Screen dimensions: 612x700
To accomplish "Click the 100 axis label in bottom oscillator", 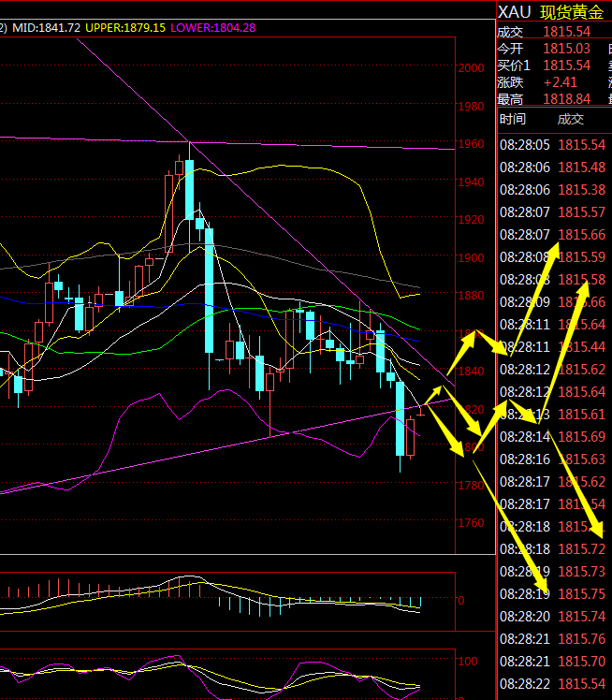I will coord(466,661).
